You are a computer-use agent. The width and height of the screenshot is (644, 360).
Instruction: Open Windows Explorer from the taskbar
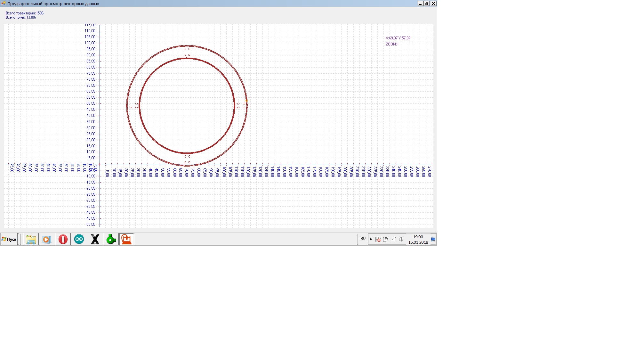31,239
